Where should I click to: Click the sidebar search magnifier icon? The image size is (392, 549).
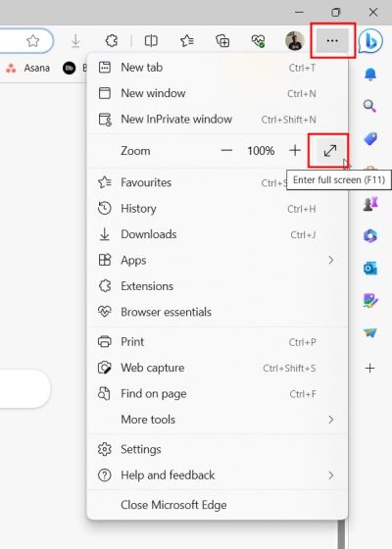[x=370, y=106]
